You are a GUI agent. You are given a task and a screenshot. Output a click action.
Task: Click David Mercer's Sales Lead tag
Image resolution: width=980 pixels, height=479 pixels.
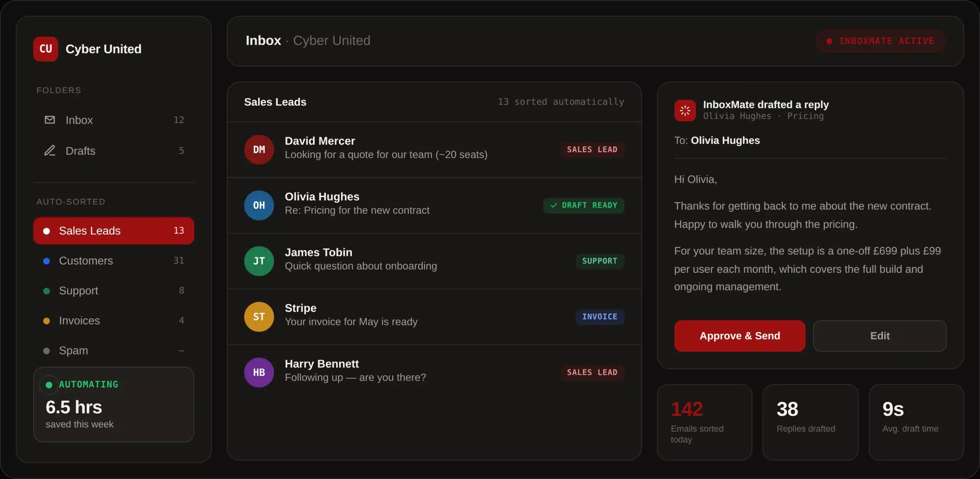tap(592, 149)
